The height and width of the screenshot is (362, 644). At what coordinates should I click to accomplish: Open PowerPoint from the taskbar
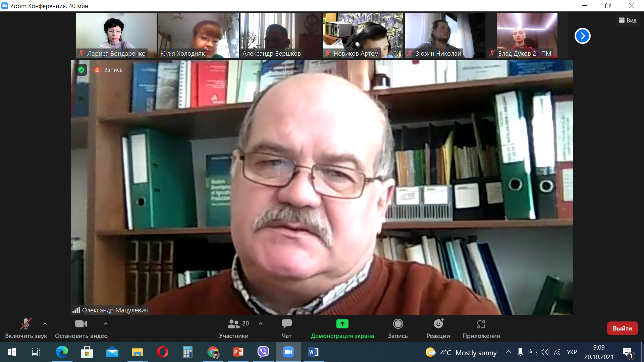238,352
